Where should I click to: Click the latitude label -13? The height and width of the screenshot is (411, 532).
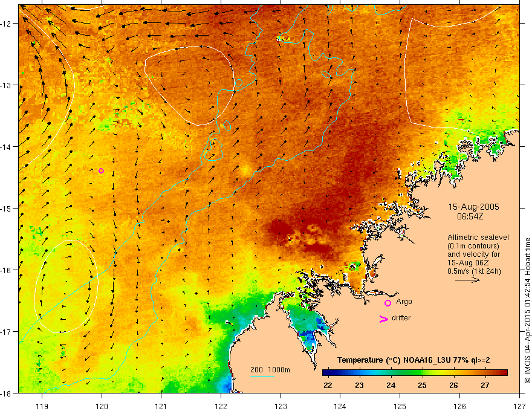[x=7, y=85]
